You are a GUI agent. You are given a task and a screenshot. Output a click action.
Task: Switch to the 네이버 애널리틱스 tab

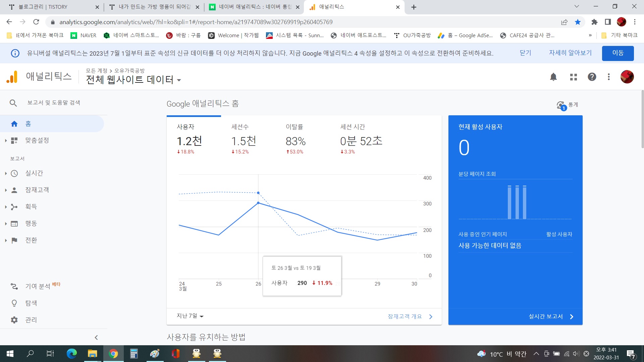pyautogui.click(x=254, y=7)
